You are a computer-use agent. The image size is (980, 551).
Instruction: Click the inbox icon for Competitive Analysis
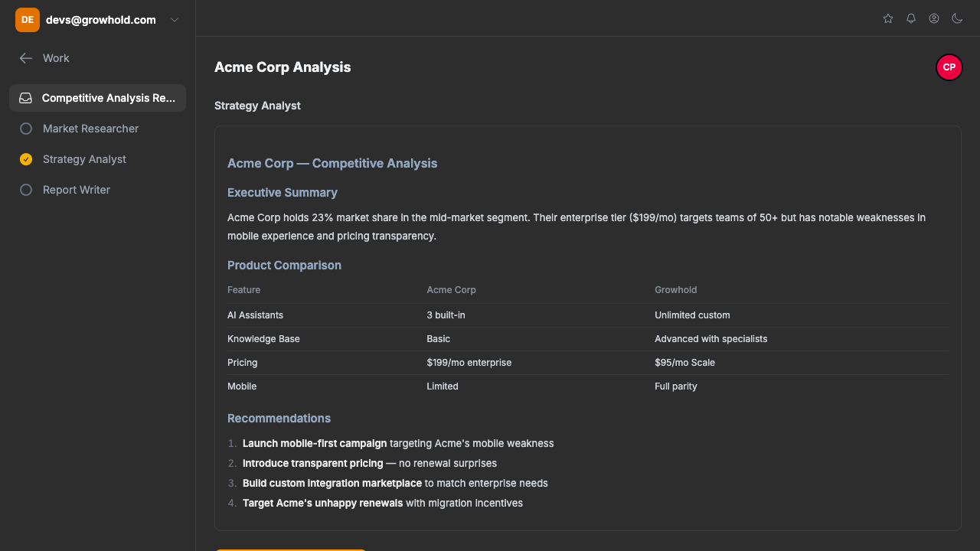(x=26, y=98)
